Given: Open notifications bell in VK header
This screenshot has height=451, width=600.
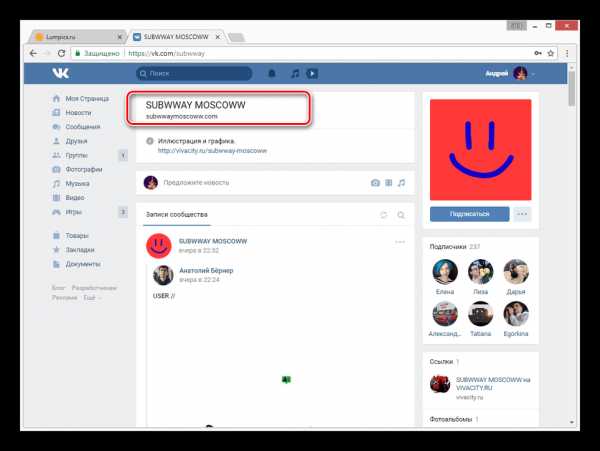Looking at the screenshot, I should [x=272, y=73].
